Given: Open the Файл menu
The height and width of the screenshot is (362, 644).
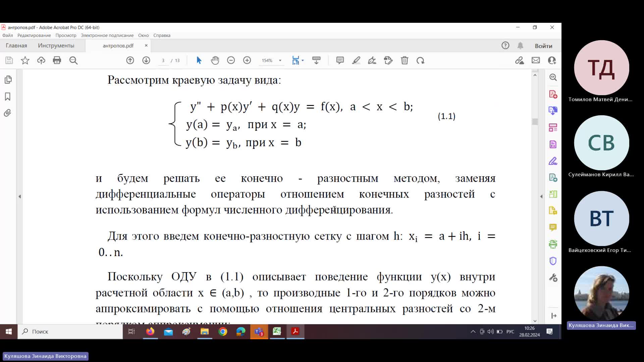Looking at the screenshot, I should pyautogui.click(x=7, y=35).
